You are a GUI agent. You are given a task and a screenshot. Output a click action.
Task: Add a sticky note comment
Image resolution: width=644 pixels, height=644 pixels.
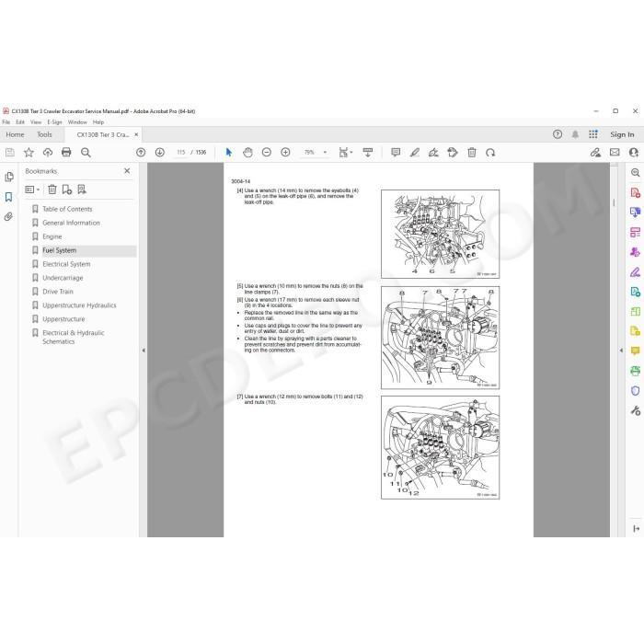coord(396,153)
